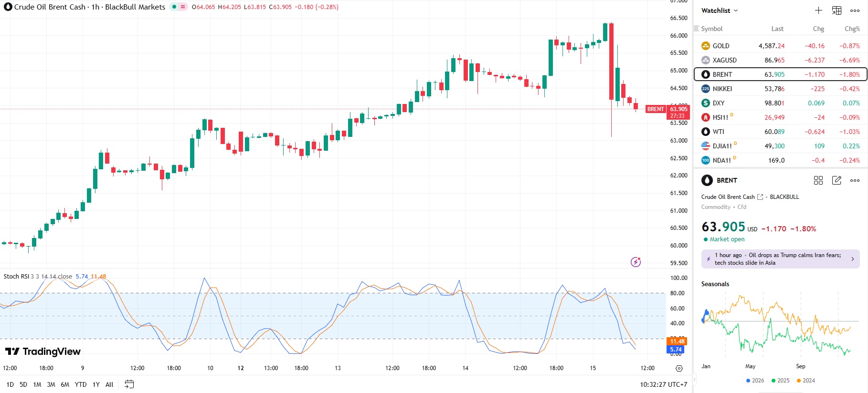Select the 1M time range tab
This screenshot has width=868, height=393.
point(37,384)
